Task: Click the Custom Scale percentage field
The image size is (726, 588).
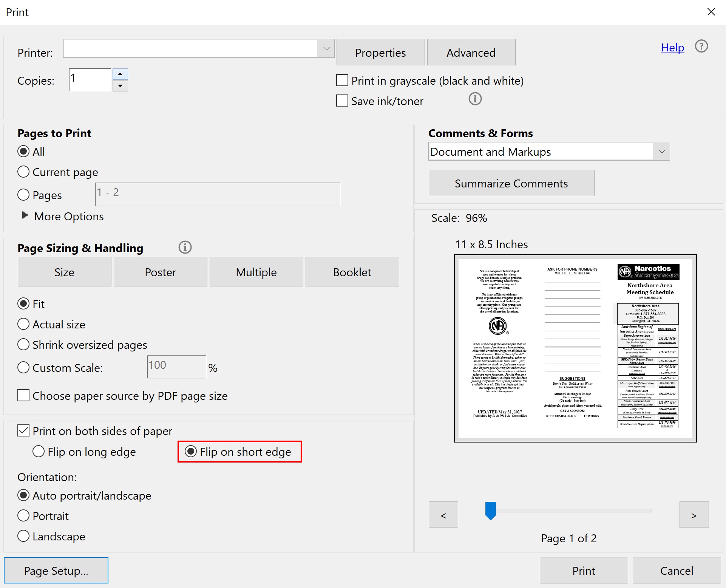Action: tap(176, 367)
